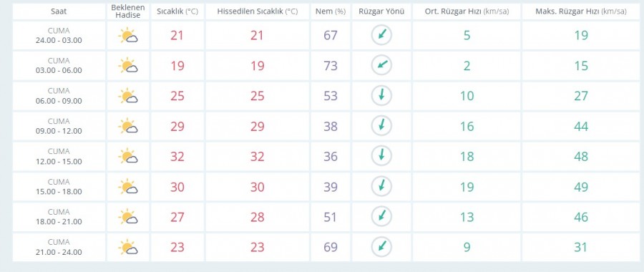Click the Ort. Rüzgar Hızı header
The image size is (644, 272).
pos(467,11)
